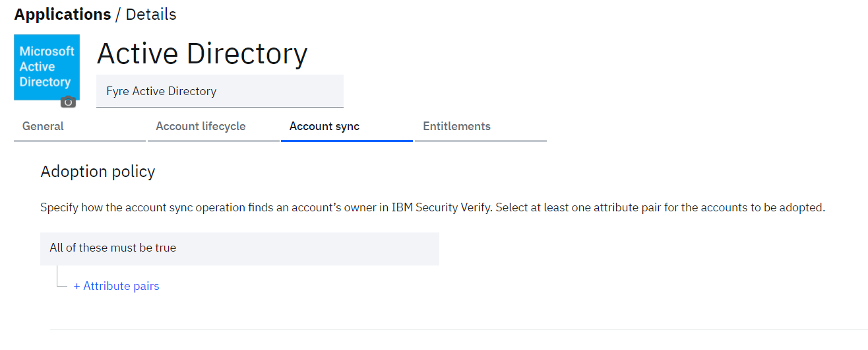
Task: Go back to Applications via breadcrumb
Action: (63, 14)
